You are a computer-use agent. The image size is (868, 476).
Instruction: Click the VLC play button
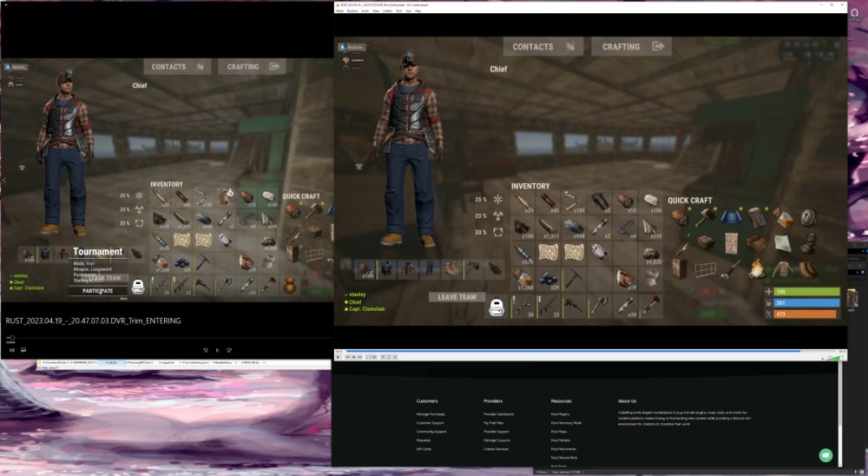(338, 357)
